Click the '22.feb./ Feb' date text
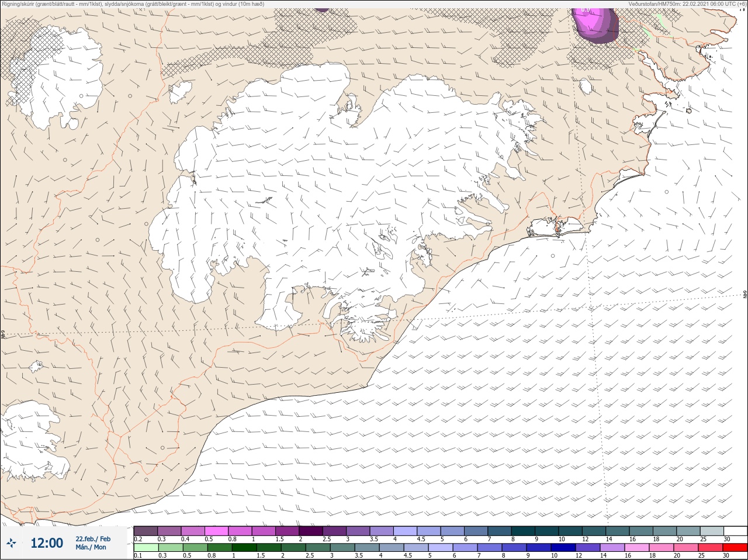748x560 pixels. coord(93,539)
